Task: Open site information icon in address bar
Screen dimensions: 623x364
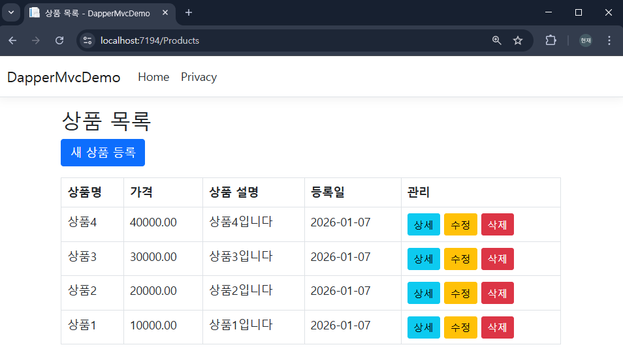Action: (x=88, y=40)
